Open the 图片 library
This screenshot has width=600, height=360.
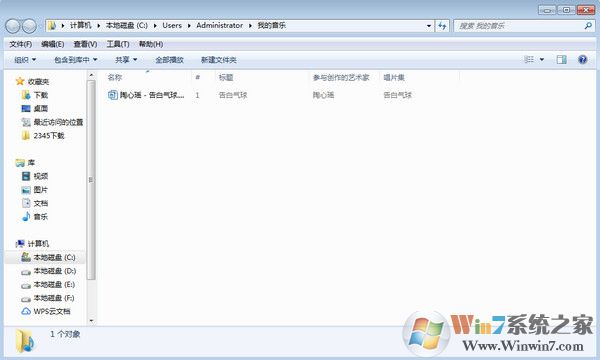tap(41, 190)
